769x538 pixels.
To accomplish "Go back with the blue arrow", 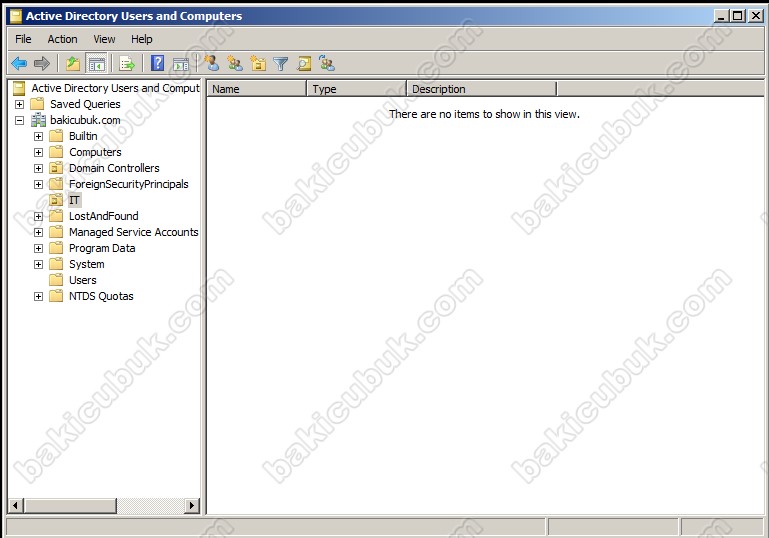I will 19,63.
